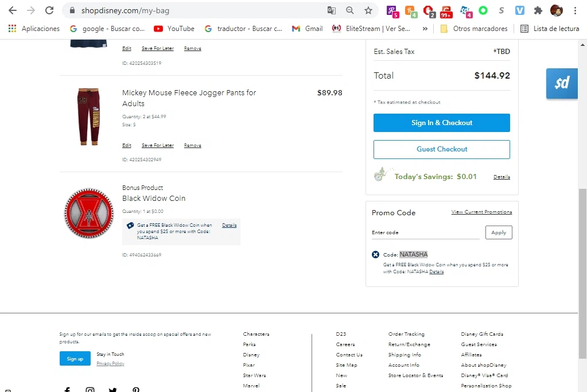Image resolution: width=587 pixels, height=392 pixels.
Task: Open the orange extension with badge 4
Action: click(x=410, y=11)
